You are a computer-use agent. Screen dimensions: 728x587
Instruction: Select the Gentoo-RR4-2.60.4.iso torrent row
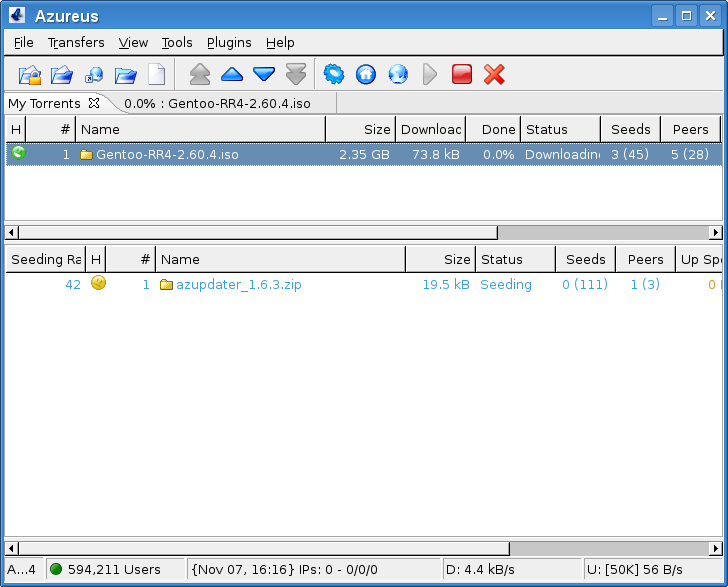[x=168, y=155]
